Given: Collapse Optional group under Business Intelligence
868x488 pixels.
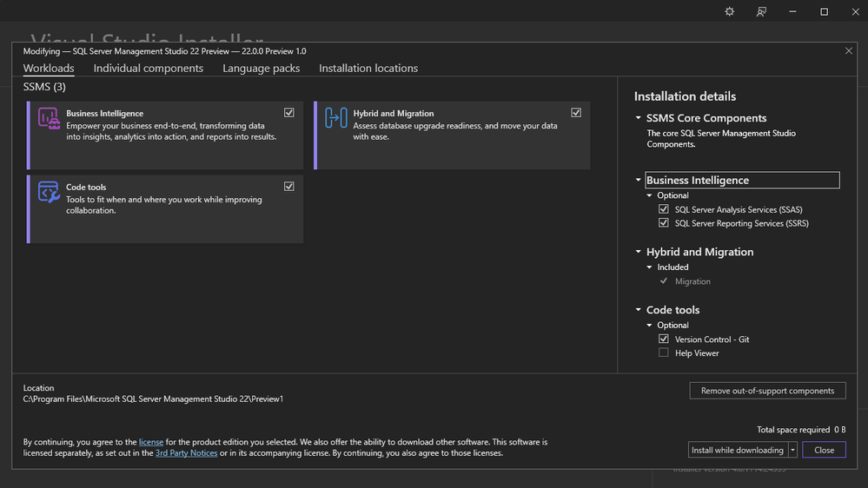Looking at the screenshot, I should coord(649,195).
